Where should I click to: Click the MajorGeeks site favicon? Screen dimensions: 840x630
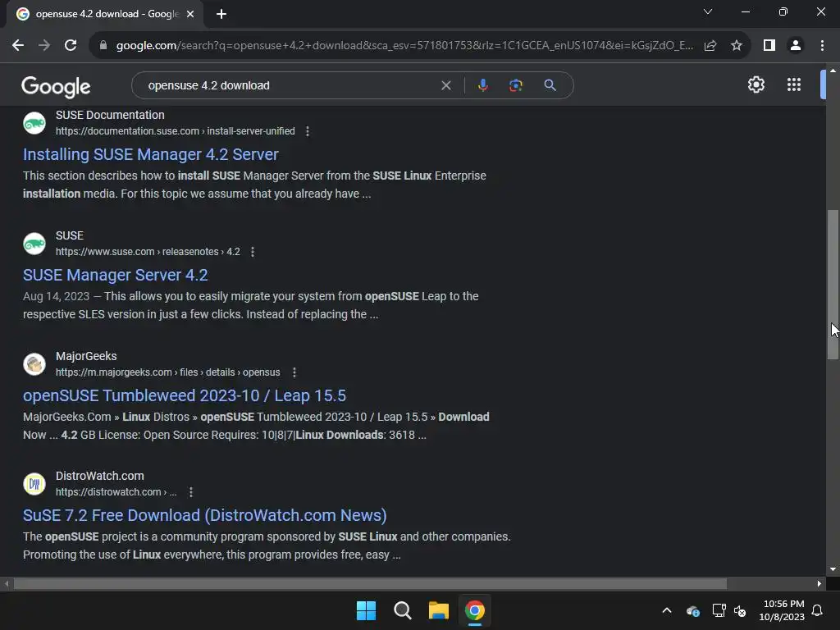(34, 364)
